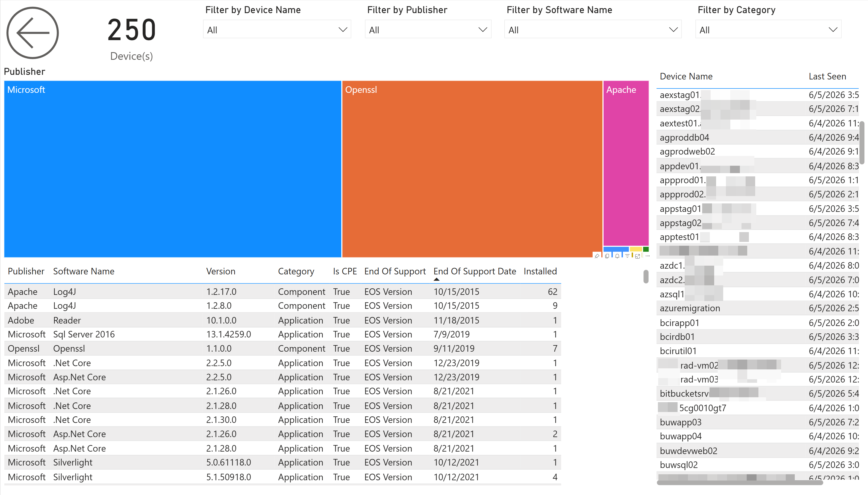Sort by the Is CPE column header
Screen dimensions: 868x495
tap(345, 271)
